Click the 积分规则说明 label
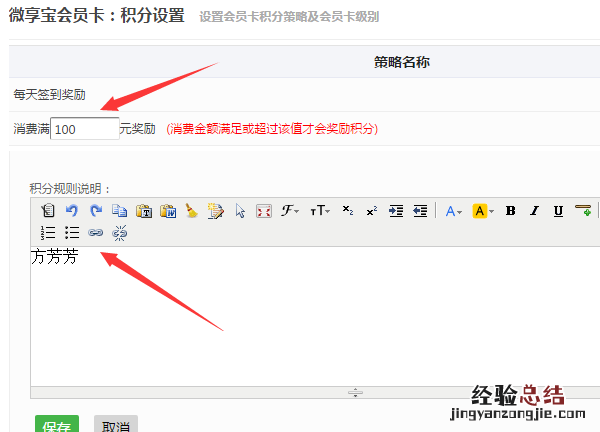This screenshot has height=432, width=600. click(70, 188)
